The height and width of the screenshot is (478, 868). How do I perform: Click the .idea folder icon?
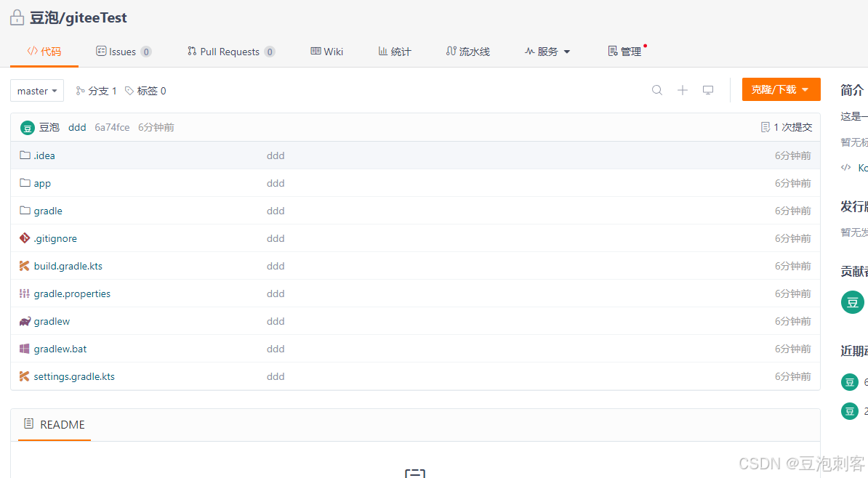(25, 155)
